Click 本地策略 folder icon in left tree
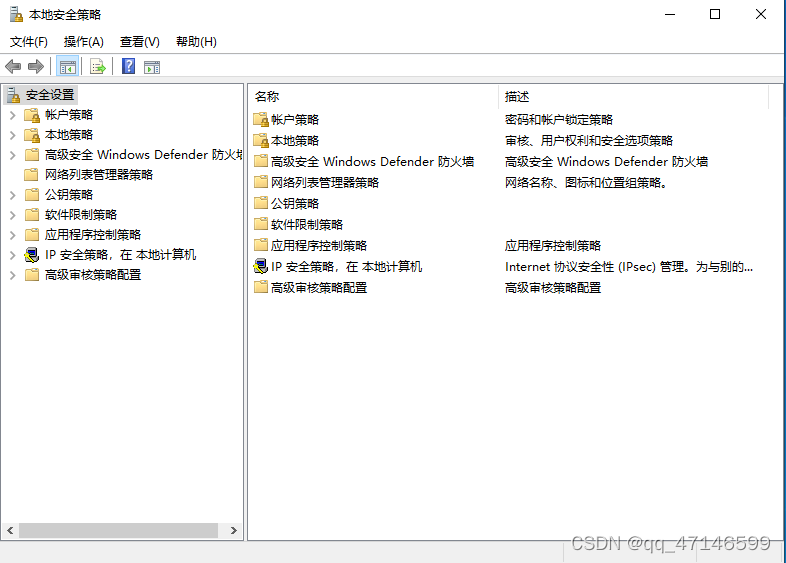The height and width of the screenshot is (563, 786). pos(32,135)
